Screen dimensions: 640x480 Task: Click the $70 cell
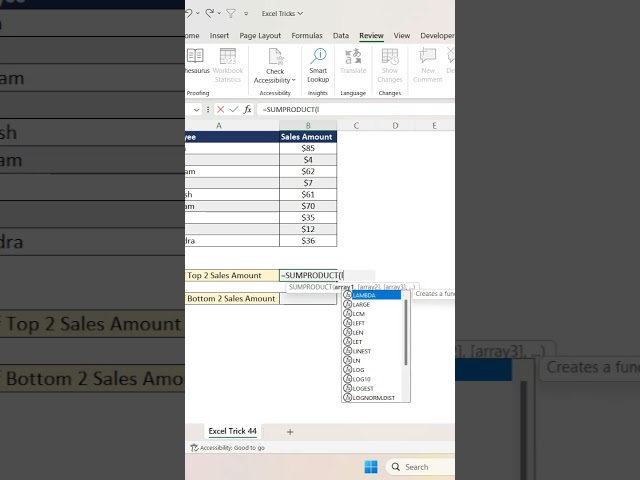[x=308, y=206]
